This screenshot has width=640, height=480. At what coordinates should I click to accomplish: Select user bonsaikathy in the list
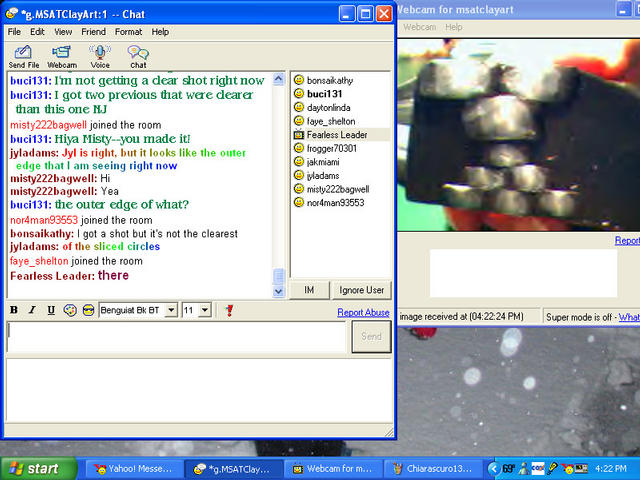pos(330,80)
